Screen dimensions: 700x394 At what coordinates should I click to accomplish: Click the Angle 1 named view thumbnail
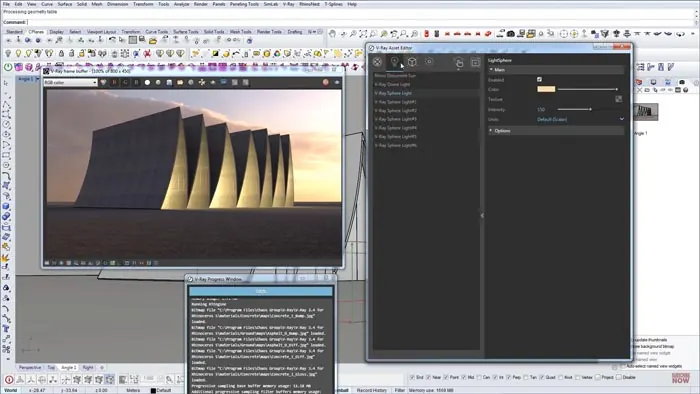coord(646,112)
